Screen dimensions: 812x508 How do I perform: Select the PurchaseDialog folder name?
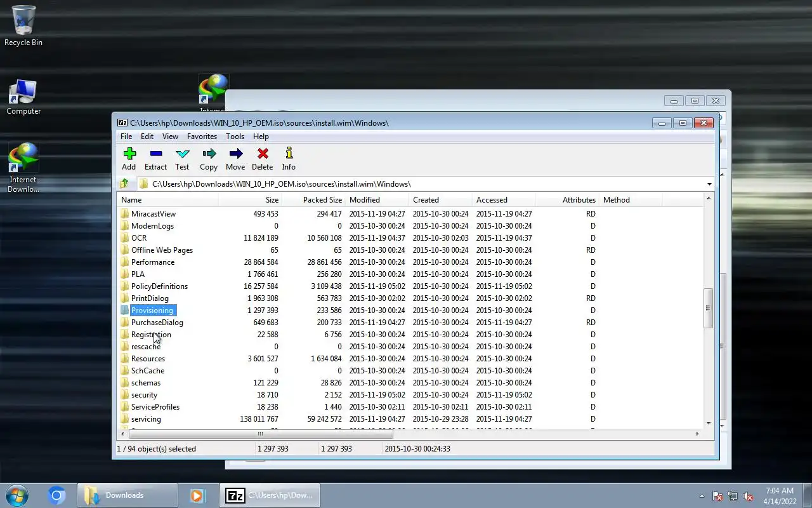tap(157, 323)
